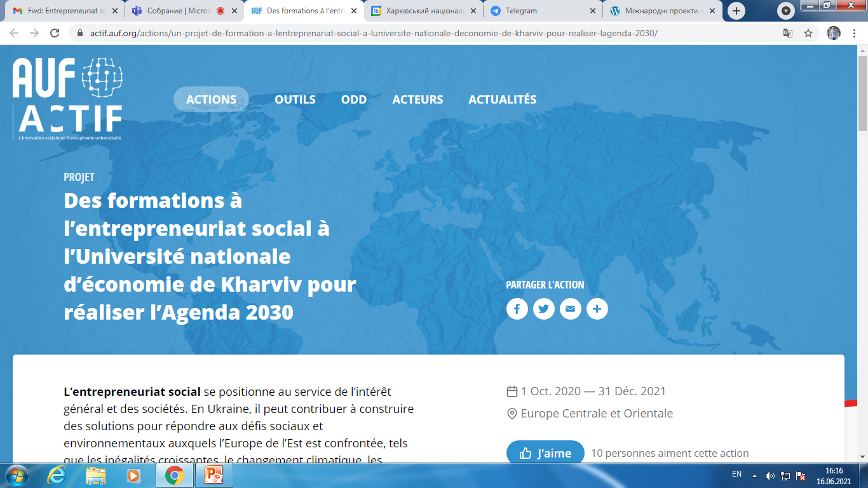Bookmark this page with the star icon
The image size is (868, 488).
point(808,33)
